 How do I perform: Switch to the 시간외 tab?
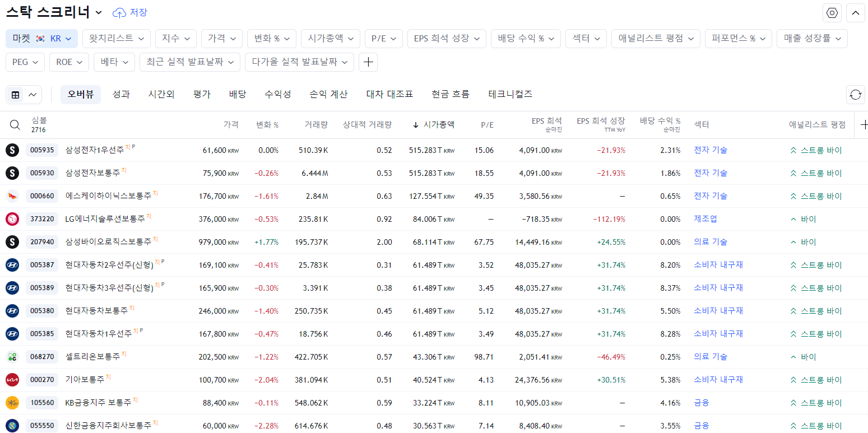[x=161, y=95]
